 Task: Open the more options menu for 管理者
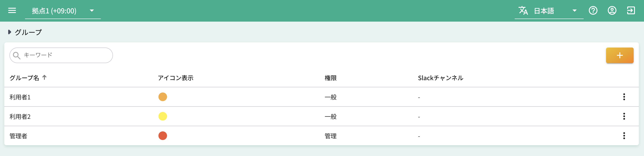(624, 136)
